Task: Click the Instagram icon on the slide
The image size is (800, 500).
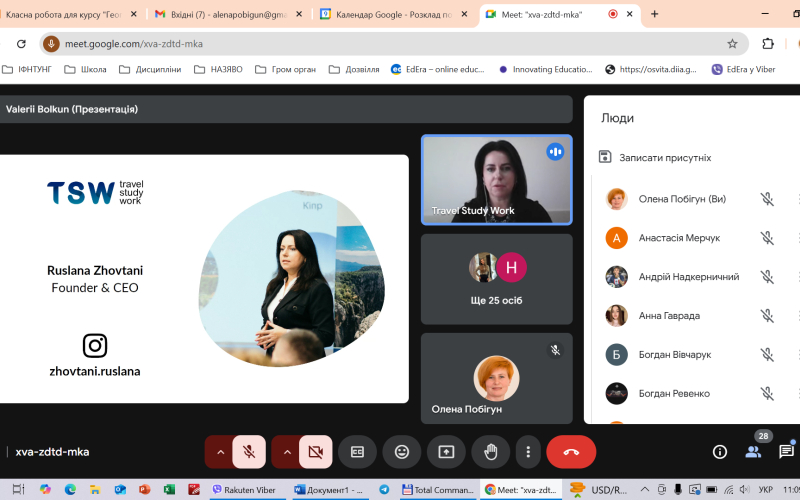Action: point(95,345)
